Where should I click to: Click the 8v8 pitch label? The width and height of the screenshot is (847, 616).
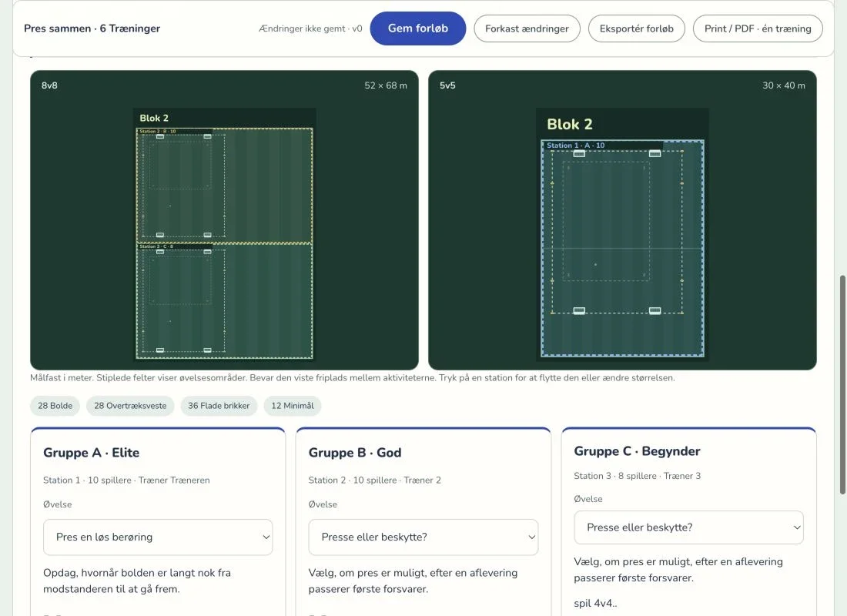pos(49,85)
